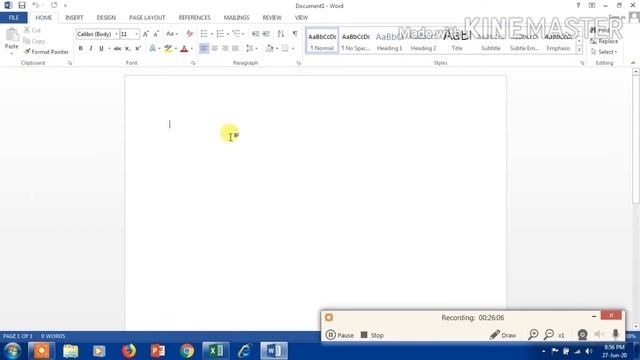The image size is (640, 360).
Task: Switch to the VIEW tab
Action: pos(301,18)
